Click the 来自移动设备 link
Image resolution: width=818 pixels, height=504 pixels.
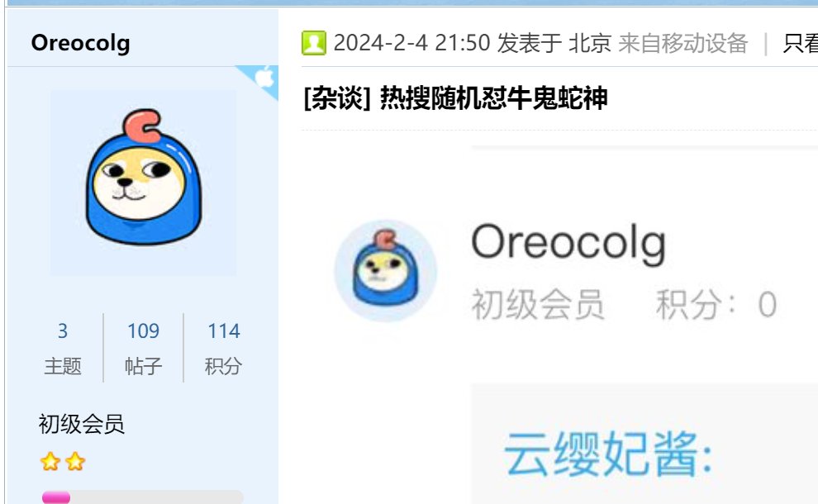[x=683, y=43]
